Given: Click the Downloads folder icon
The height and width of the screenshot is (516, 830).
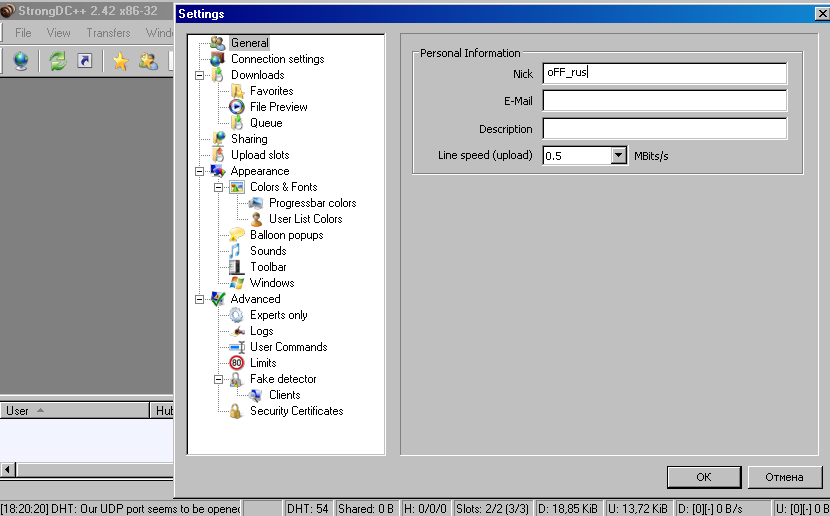Looking at the screenshot, I should 218,75.
